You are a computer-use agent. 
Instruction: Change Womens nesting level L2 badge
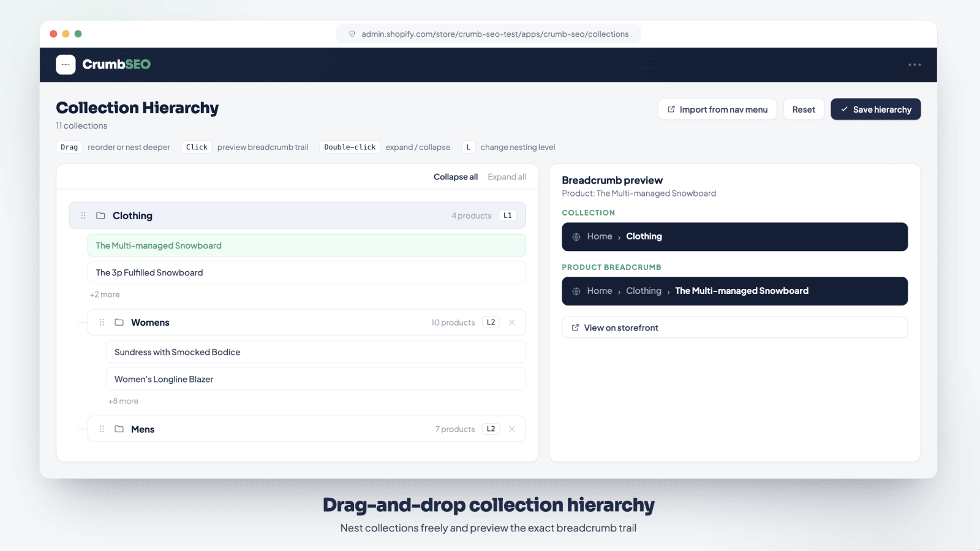tap(491, 322)
